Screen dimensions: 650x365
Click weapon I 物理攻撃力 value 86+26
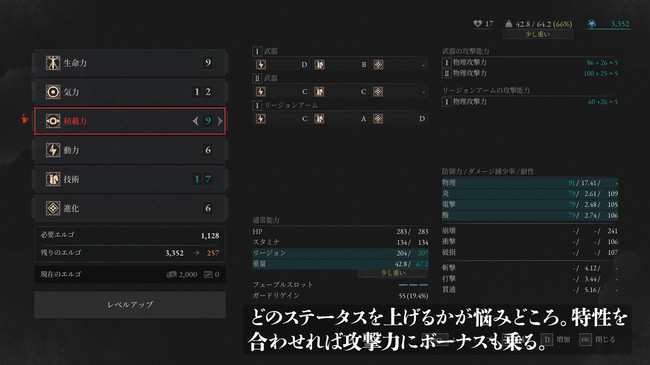602,63
